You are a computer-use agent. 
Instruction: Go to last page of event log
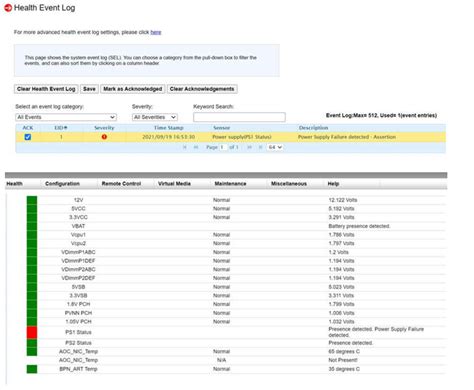coord(260,147)
